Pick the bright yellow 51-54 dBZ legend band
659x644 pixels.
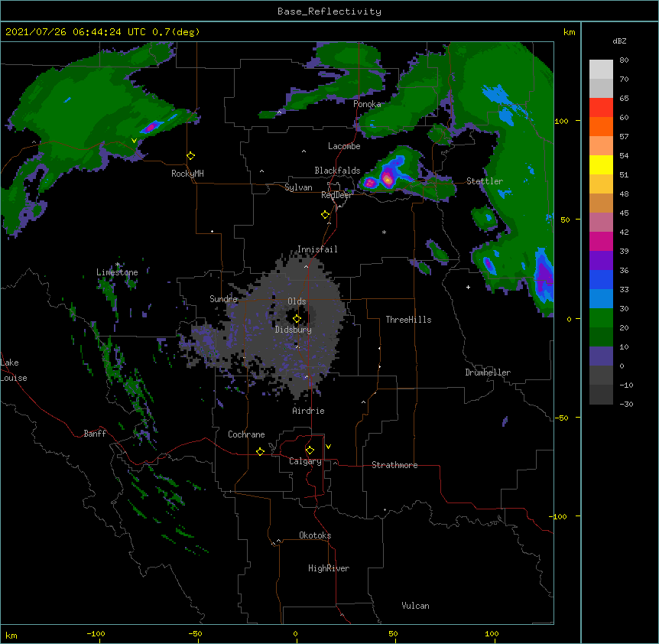click(601, 164)
